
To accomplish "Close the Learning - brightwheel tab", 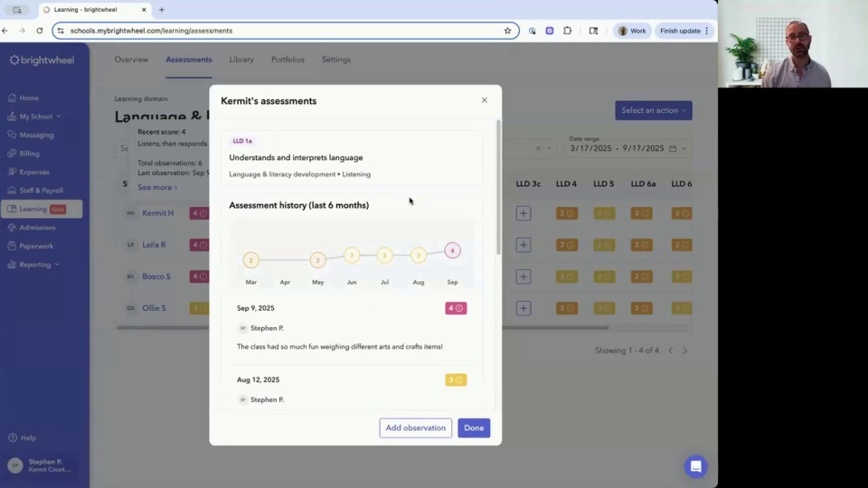I will coord(144,9).
